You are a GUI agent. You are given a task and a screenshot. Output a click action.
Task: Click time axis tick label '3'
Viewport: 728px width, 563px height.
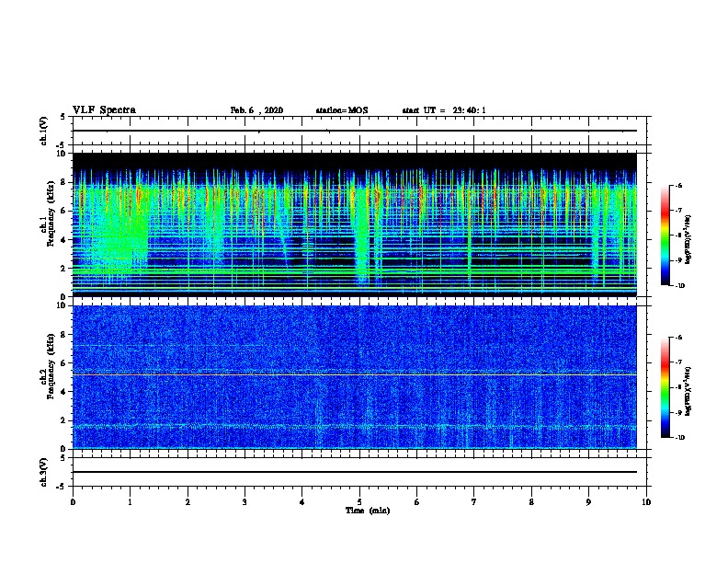click(245, 501)
